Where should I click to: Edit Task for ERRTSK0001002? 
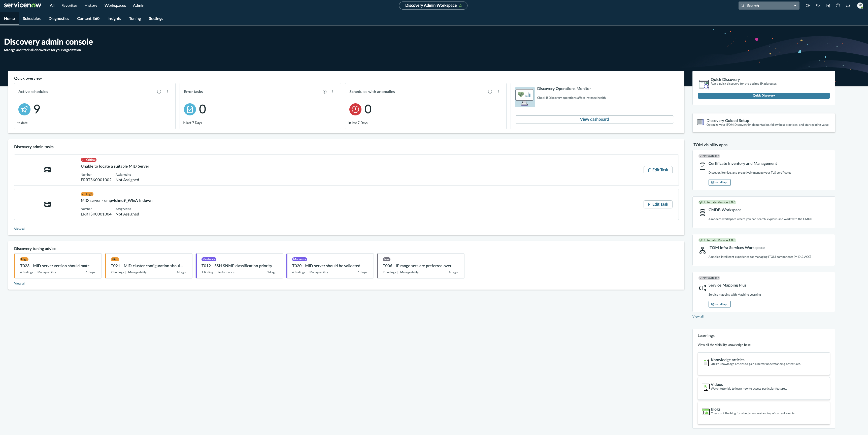tap(658, 170)
